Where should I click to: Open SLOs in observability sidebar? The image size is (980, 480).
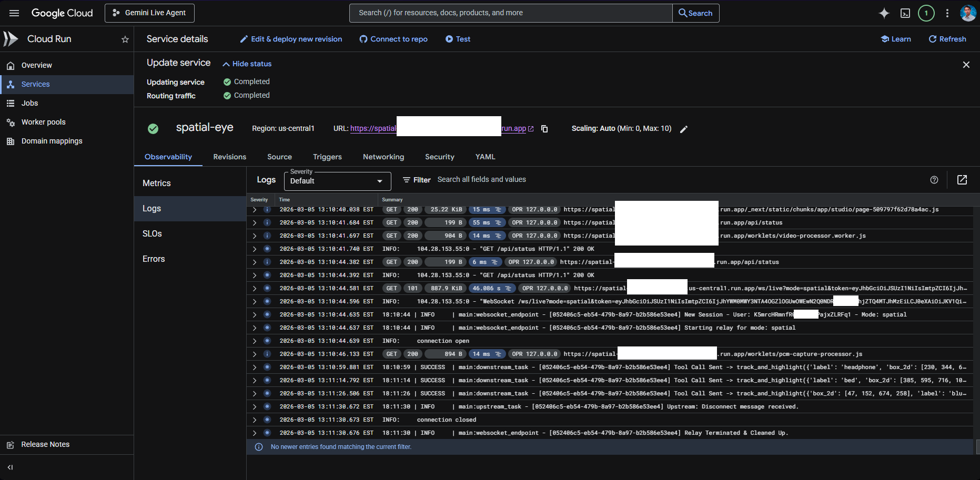[x=190, y=234]
